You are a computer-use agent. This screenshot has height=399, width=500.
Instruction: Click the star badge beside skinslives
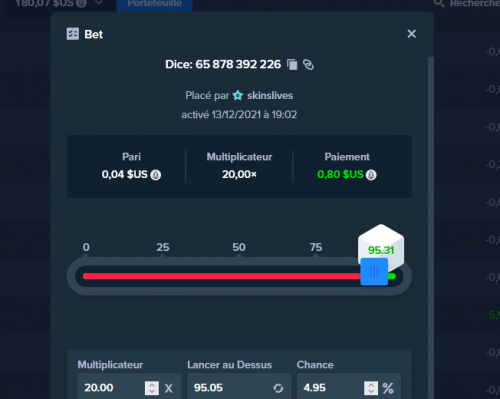[x=238, y=95]
